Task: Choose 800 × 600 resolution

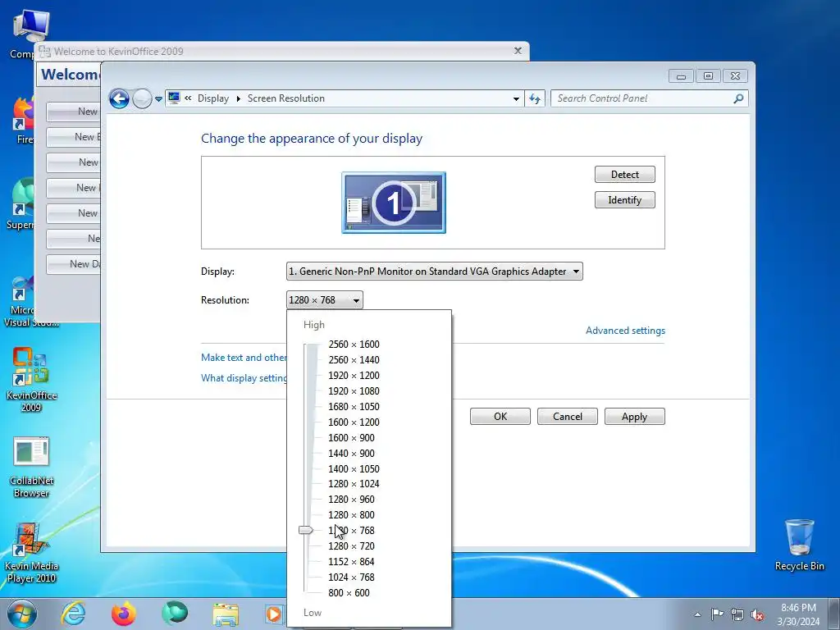Action: coord(349,592)
